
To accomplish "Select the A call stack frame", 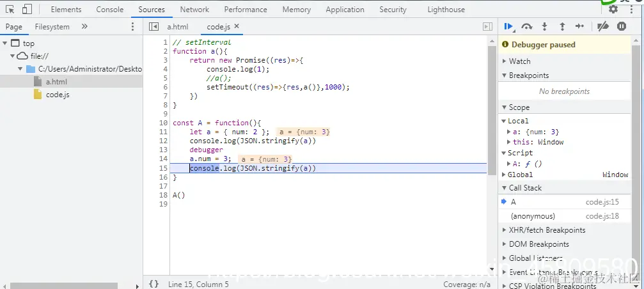I will [x=564, y=202].
